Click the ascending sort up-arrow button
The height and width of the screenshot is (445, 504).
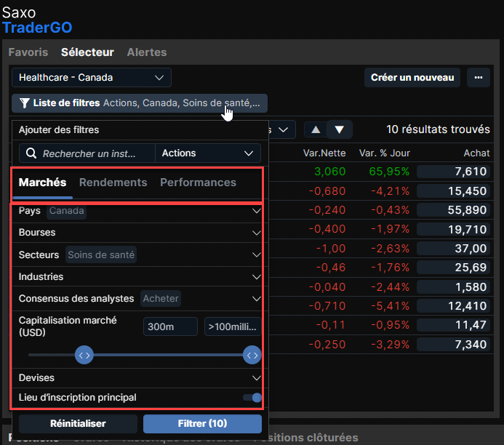click(x=315, y=129)
